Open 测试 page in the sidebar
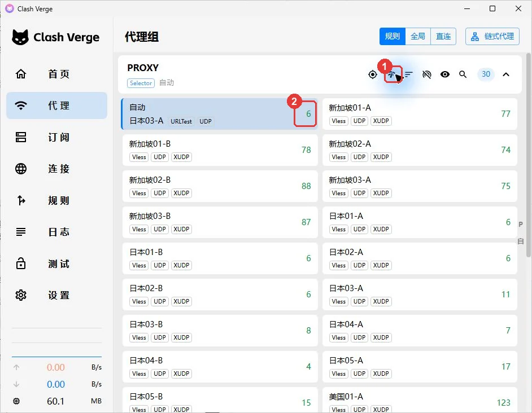This screenshot has width=532, height=413. (x=56, y=263)
